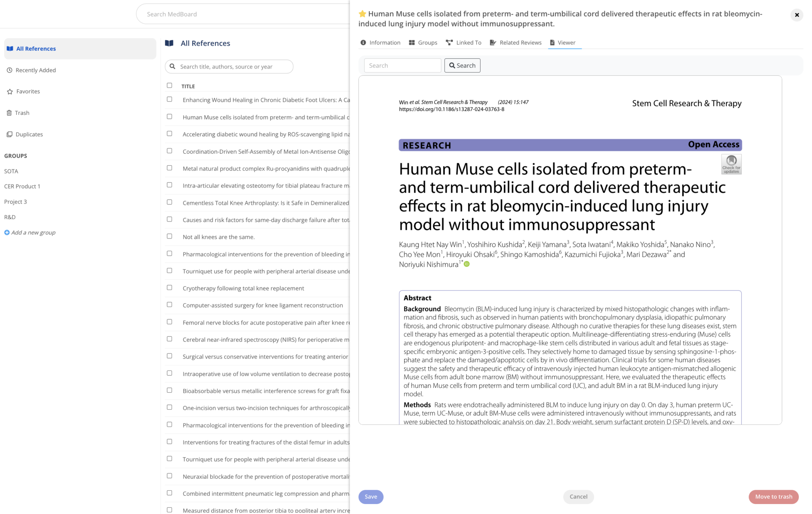The width and height of the screenshot is (812, 514).
Task: Open the Groups tab
Action: pyautogui.click(x=423, y=42)
